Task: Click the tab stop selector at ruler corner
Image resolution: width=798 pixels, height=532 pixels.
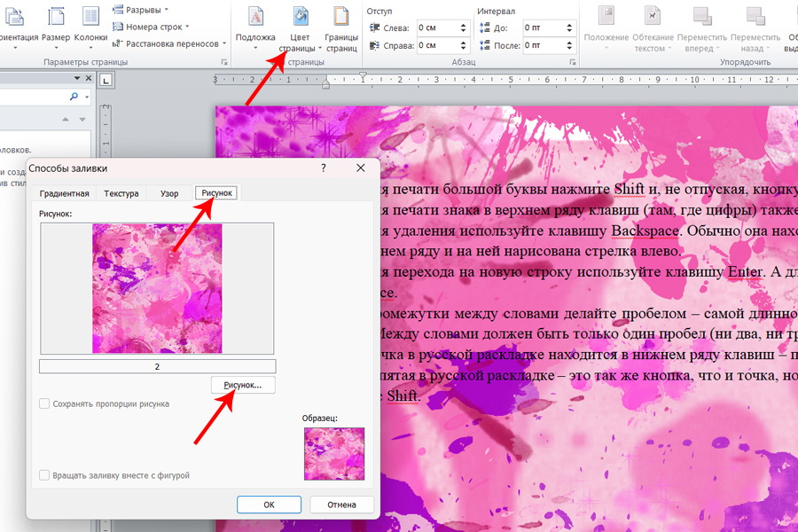Action: (x=106, y=81)
